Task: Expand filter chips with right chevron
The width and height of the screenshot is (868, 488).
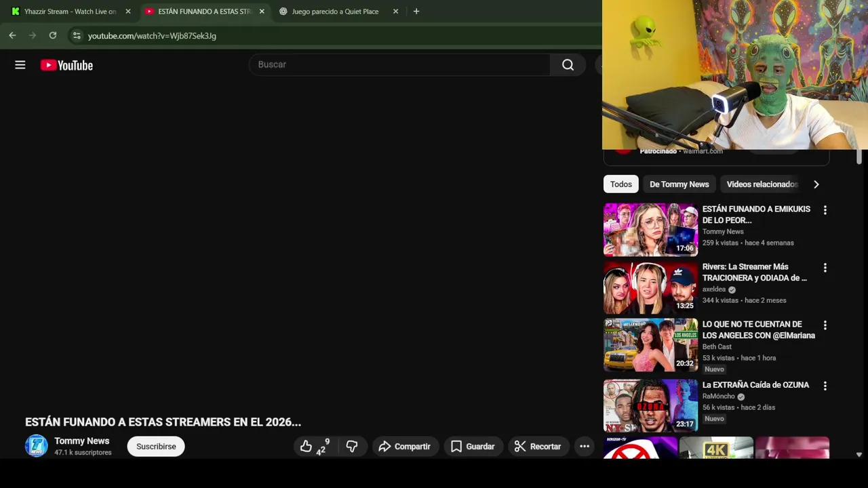Action: pyautogui.click(x=816, y=184)
